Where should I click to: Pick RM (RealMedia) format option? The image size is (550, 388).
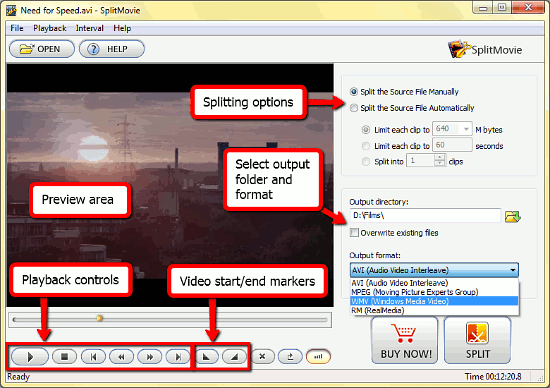[434, 310]
